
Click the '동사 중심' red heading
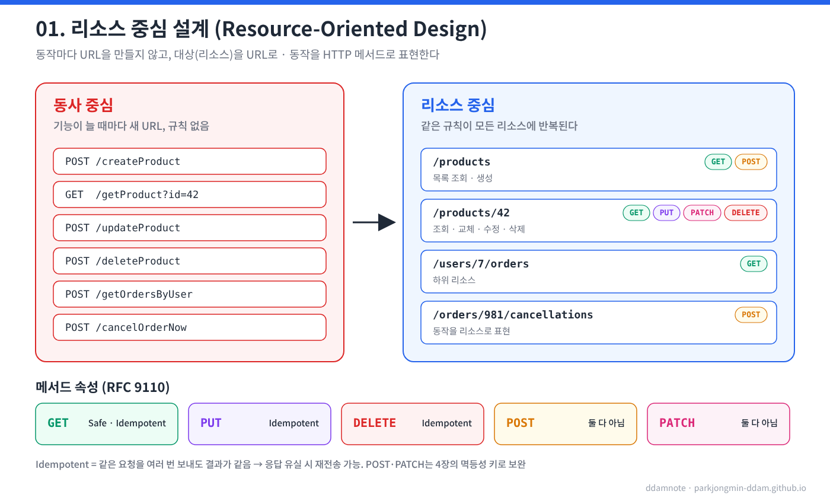click(83, 106)
